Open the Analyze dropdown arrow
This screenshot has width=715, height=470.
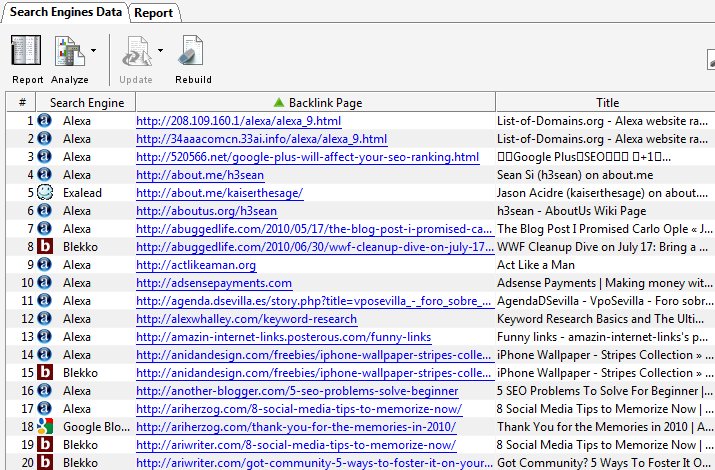point(93,49)
